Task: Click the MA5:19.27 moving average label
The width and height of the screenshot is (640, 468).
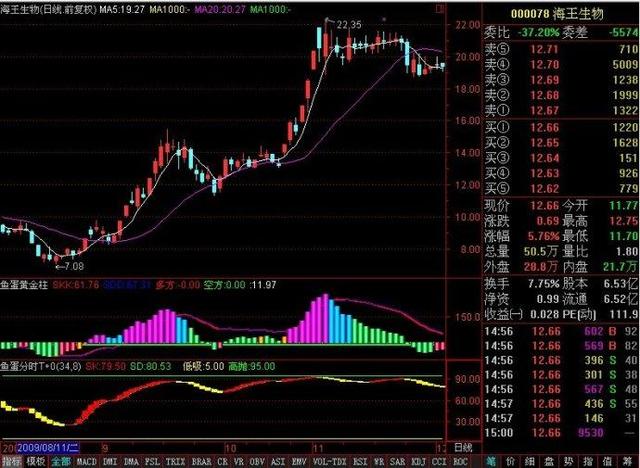Action: 122,9
